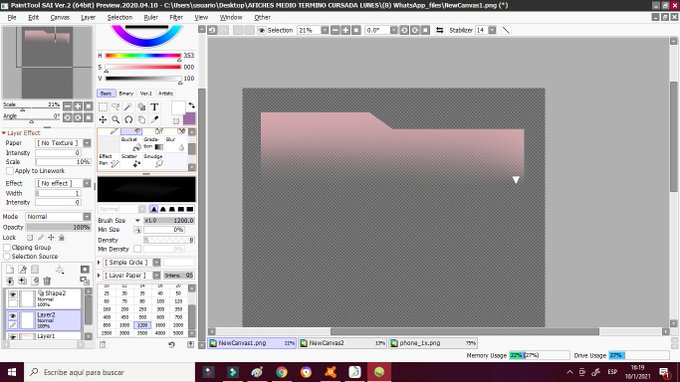Collapse the Layer Effect section
The width and height of the screenshot is (680, 382).
(4, 133)
